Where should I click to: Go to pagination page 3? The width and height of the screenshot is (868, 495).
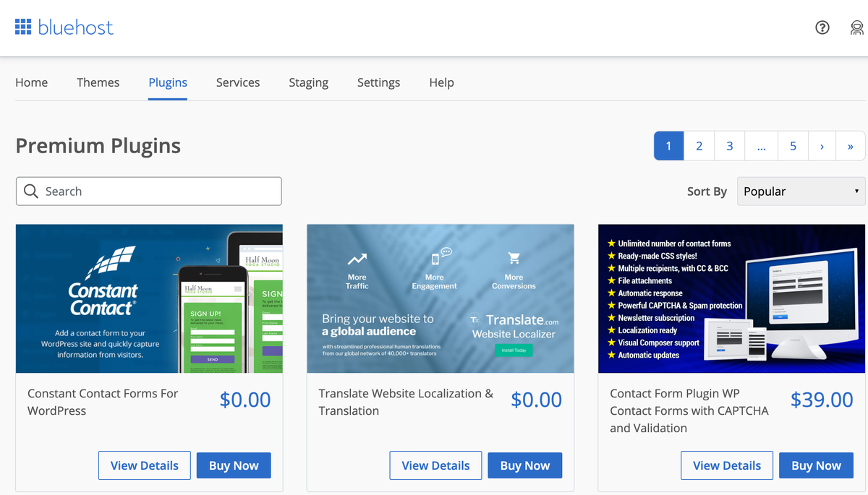730,146
